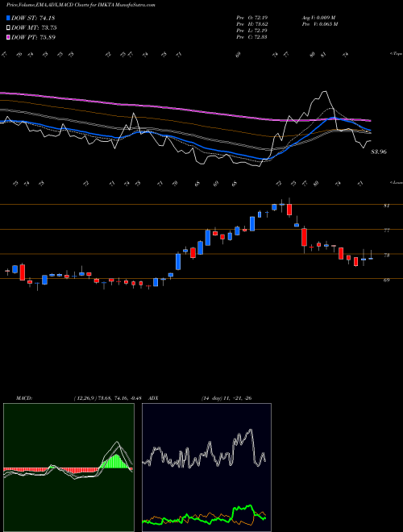This screenshot has height=532, width=403.
Task: Click the 83.96 price label on EMA chart
Action: pos(379,152)
